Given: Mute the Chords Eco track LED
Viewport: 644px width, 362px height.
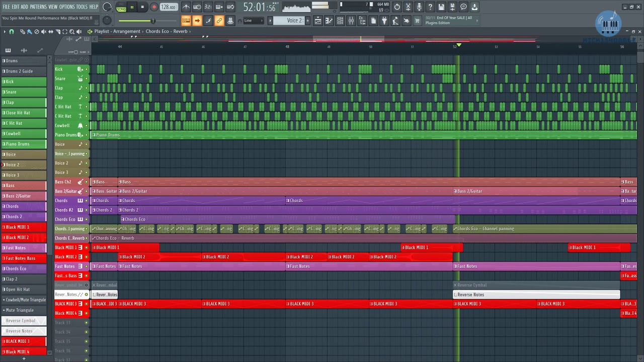Looking at the screenshot, I should click(86, 219).
